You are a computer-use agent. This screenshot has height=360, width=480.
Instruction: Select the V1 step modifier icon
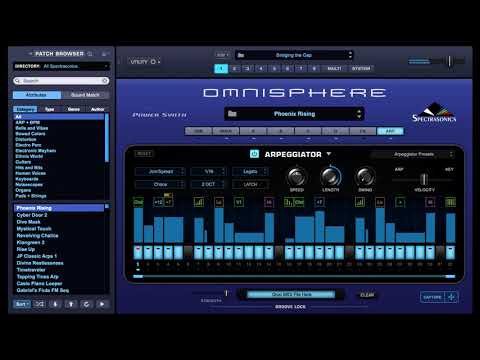[x=239, y=202]
